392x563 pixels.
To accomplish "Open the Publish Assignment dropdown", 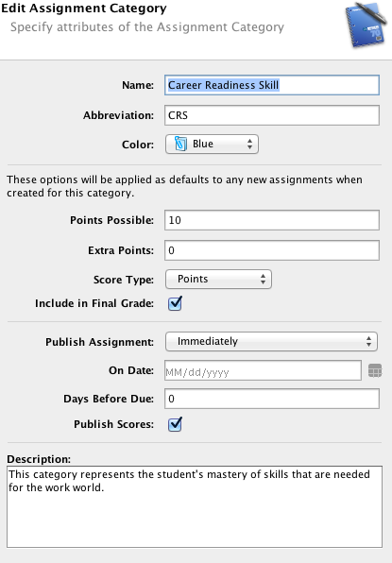I will tap(271, 341).
